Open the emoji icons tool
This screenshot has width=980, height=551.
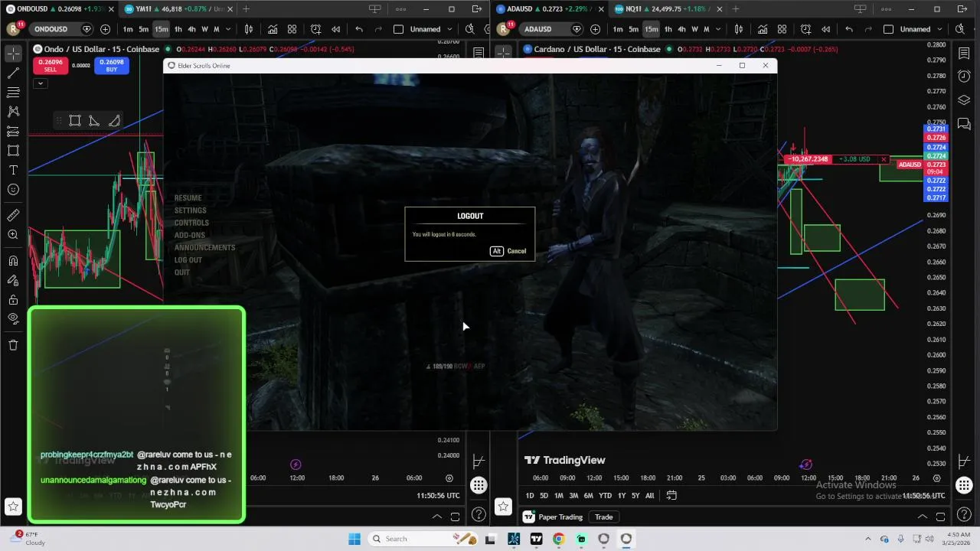coord(13,190)
